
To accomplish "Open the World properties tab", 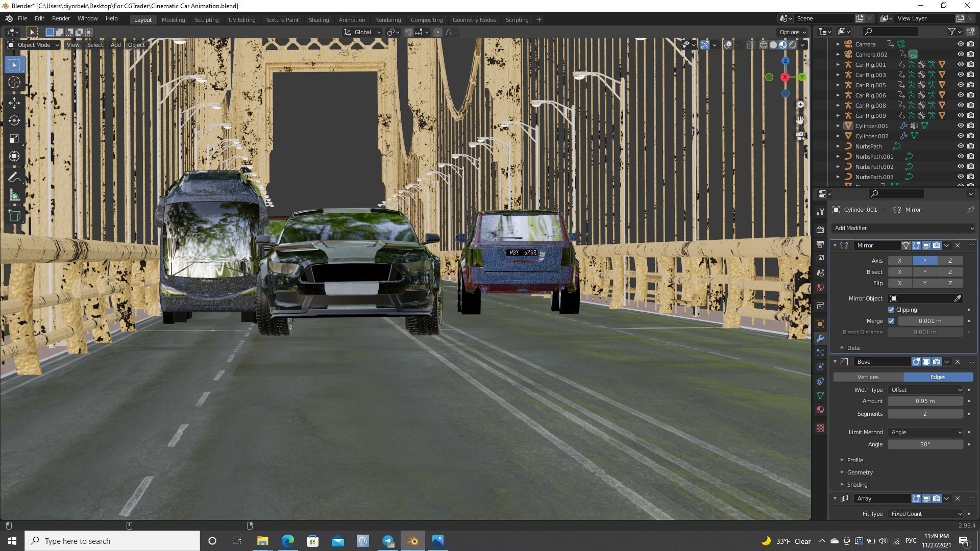I will (x=820, y=287).
